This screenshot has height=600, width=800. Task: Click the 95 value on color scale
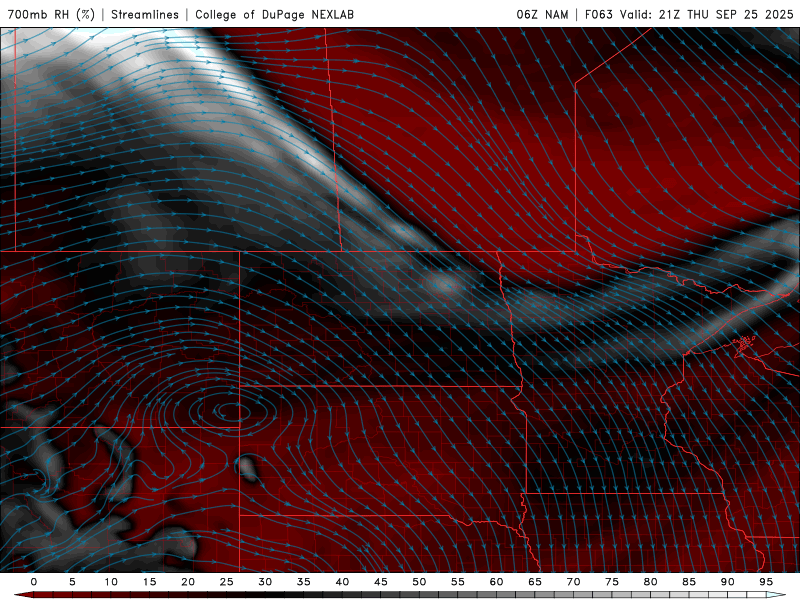point(766,582)
